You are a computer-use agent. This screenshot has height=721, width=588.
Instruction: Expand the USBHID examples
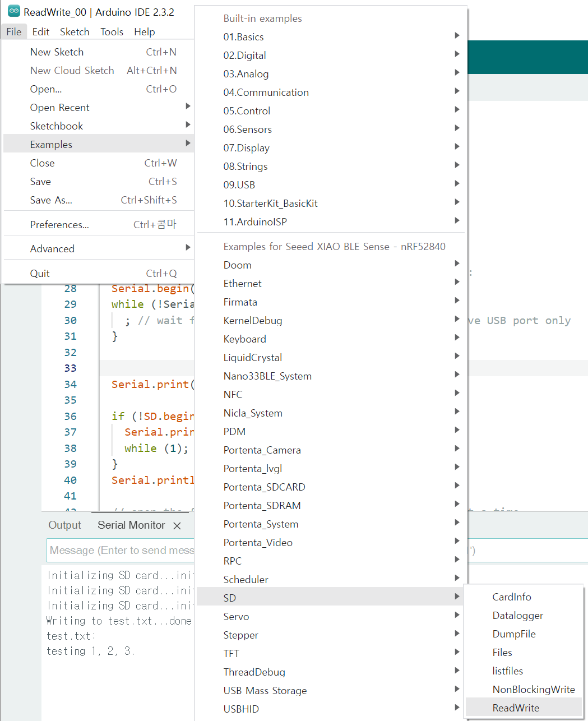pos(331,709)
